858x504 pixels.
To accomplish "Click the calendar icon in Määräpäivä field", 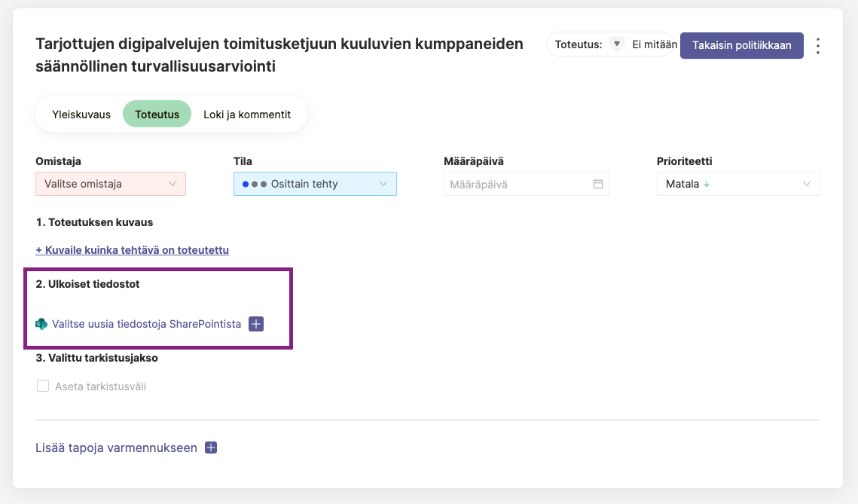I will (x=597, y=184).
